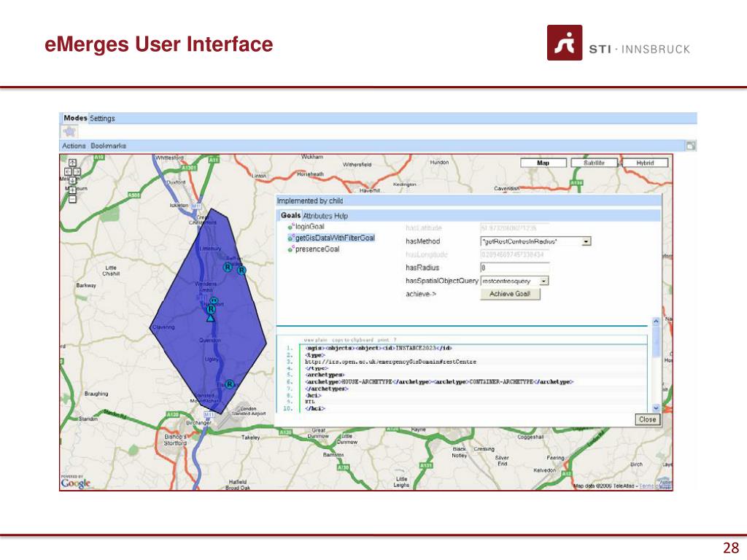This screenshot has width=747, height=560.
Task: Open the Actions menu
Action: click(x=74, y=146)
